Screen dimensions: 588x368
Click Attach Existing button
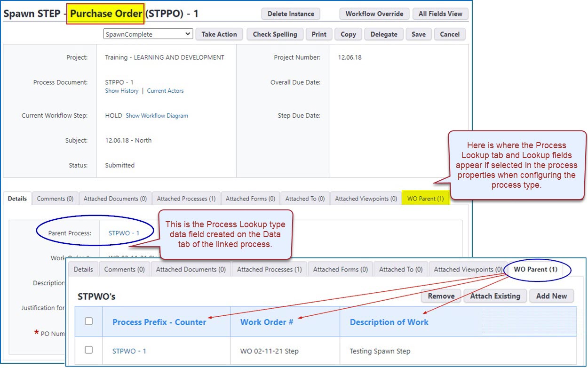point(495,296)
